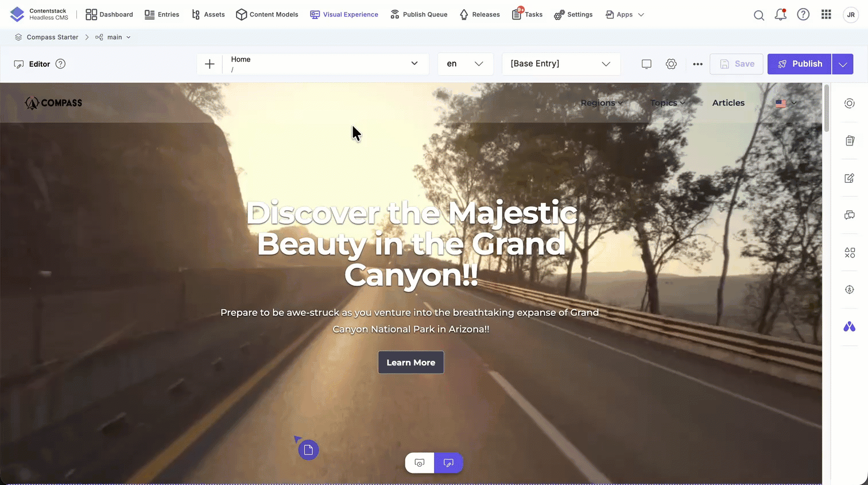Open the person-in-target icon in right sidebar
Image resolution: width=868 pixels, height=485 pixels.
850,290
